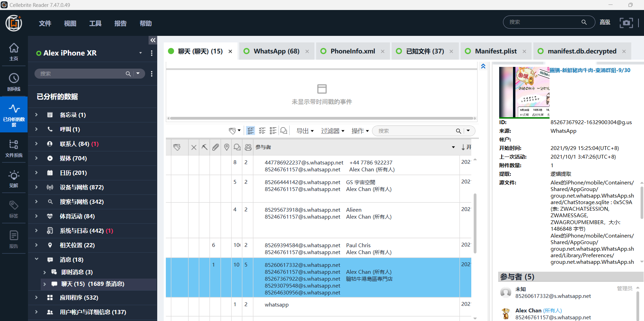Open the tree search options dropdown arrow
644x321 pixels.
click(x=138, y=73)
